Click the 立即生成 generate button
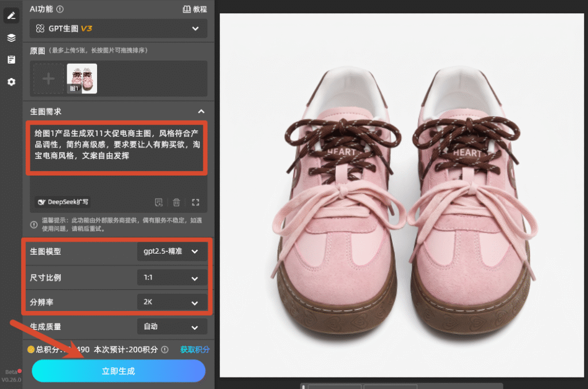The image size is (588, 389). (118, 371)
